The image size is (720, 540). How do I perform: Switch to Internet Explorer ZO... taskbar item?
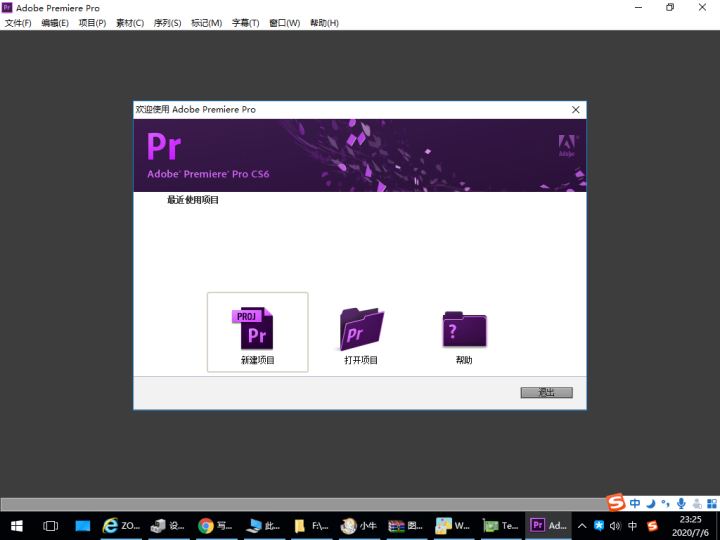point(122,526)
